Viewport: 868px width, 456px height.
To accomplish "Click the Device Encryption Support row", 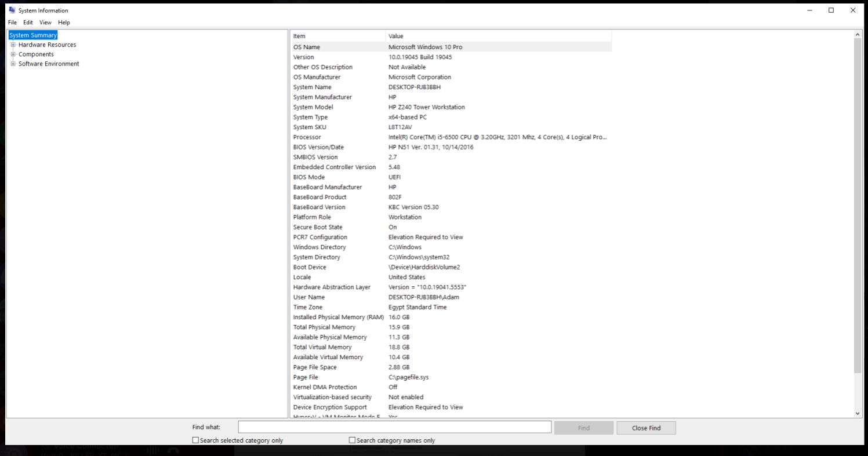I will click(x=451, y=407).
